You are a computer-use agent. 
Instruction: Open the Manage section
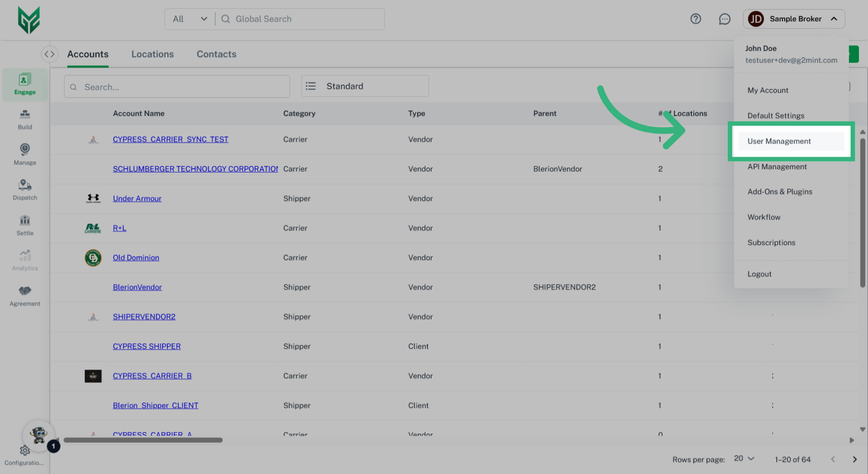coord(24,154)
